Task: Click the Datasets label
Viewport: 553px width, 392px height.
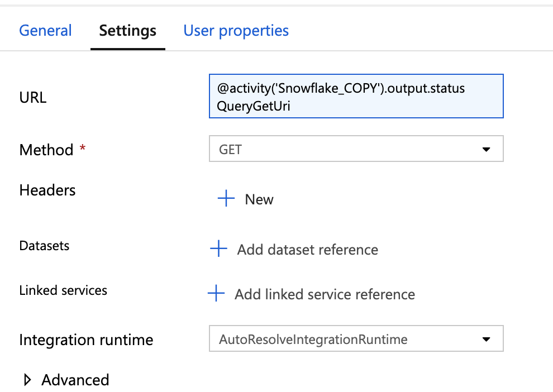Action: pyautogui.click(x=44, y=246)
